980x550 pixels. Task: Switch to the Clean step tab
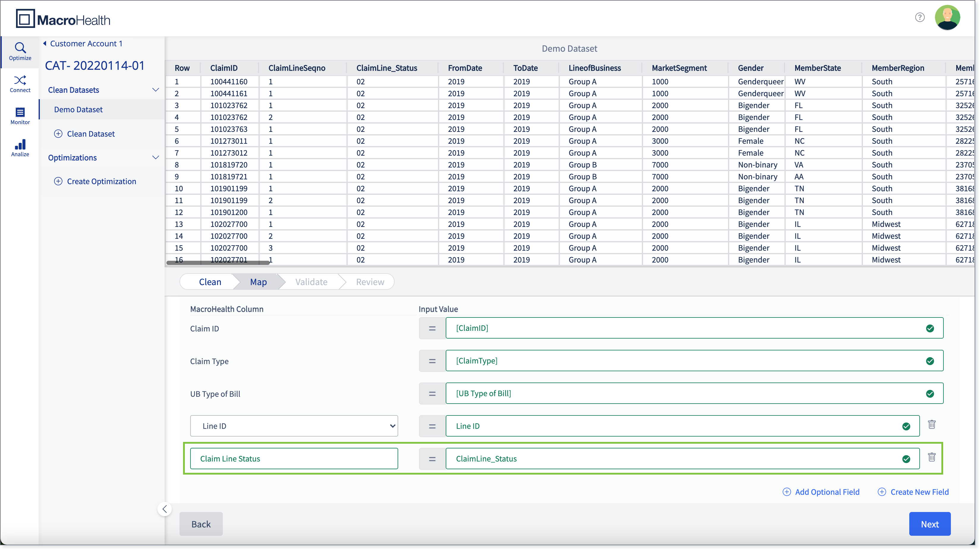coord(210,282)
